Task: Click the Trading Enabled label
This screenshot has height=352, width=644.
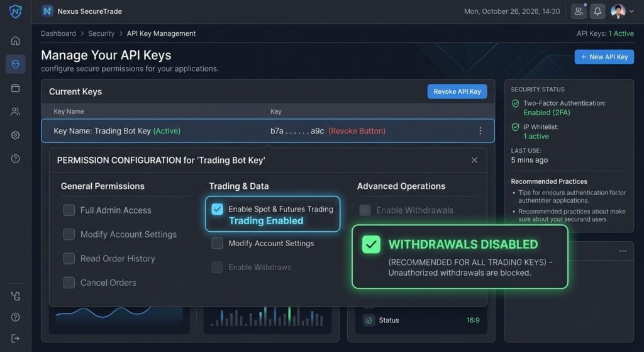Action: pyautogui.click(x=266, y=221)
